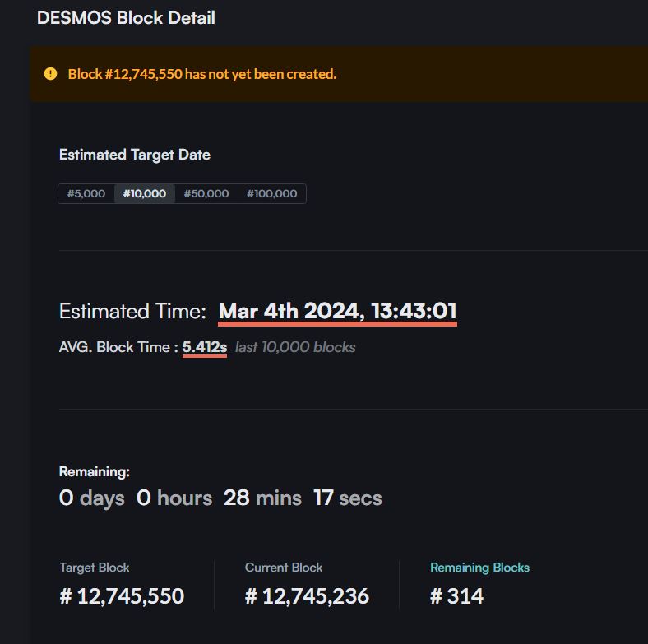Click the 'Estimated Time:' label
648x644 pixels.
(132, 311)
